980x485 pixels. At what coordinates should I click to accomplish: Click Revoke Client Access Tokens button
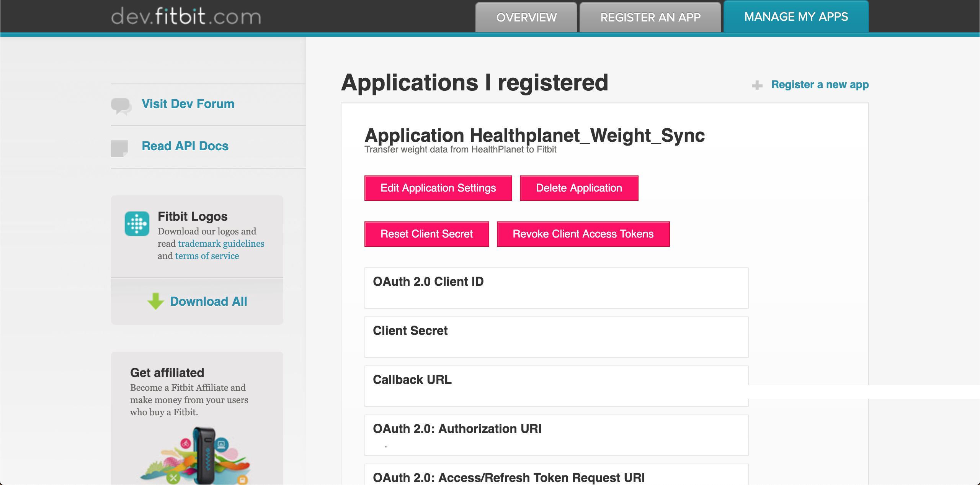pyautogui.click(x=583, y=234)
